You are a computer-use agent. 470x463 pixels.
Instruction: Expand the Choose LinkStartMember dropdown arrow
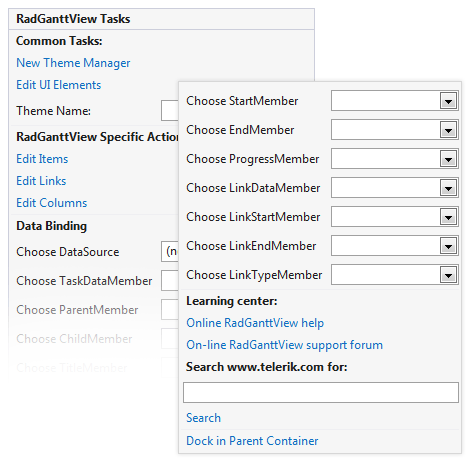tap(448, 217)
